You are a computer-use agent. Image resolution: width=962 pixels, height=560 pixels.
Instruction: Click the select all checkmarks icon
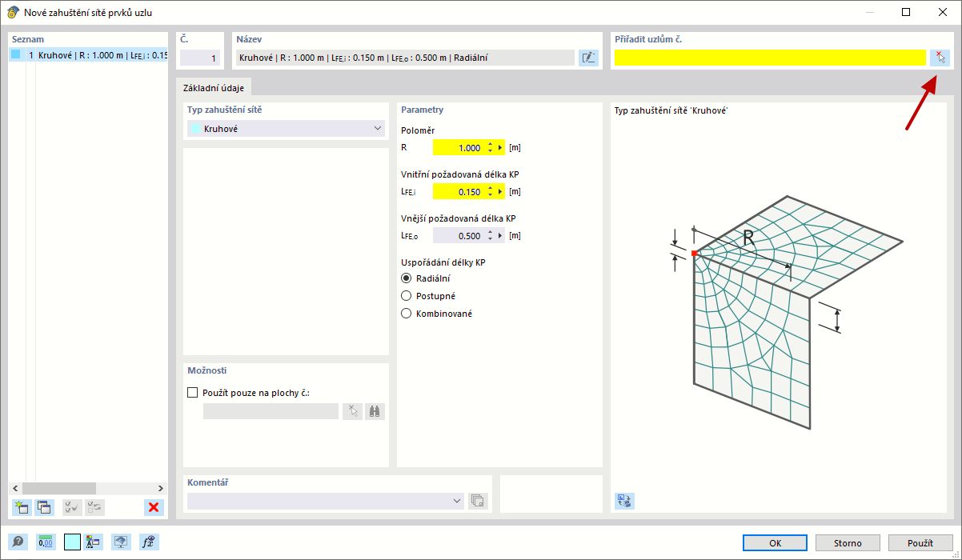pos(72,506)
